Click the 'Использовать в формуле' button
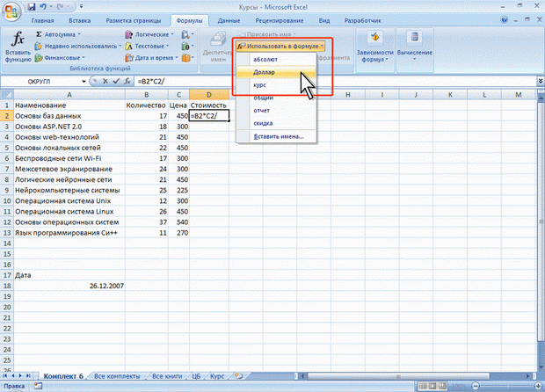545x392 pixels. (280, 45)
